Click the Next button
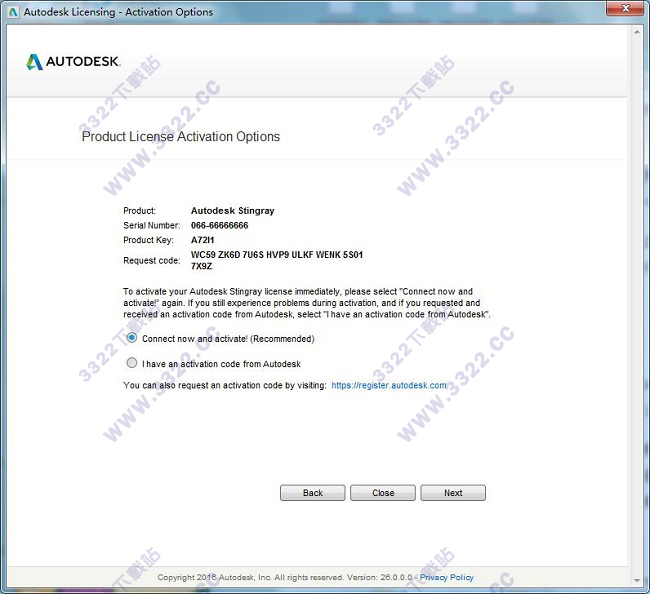The height and width of the screenshot is (594, 650). point(453,493)
